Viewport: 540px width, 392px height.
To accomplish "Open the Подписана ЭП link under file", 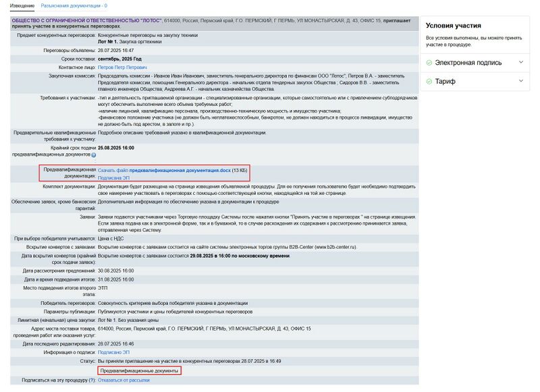I will [x=114, y=178].
